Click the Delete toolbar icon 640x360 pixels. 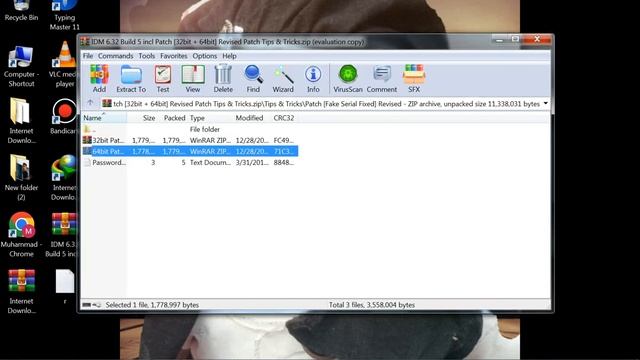pyautogui.click(x=223, y=78)
